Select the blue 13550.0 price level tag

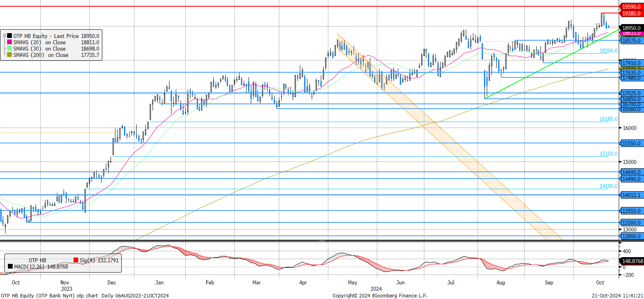coord(631,211)
